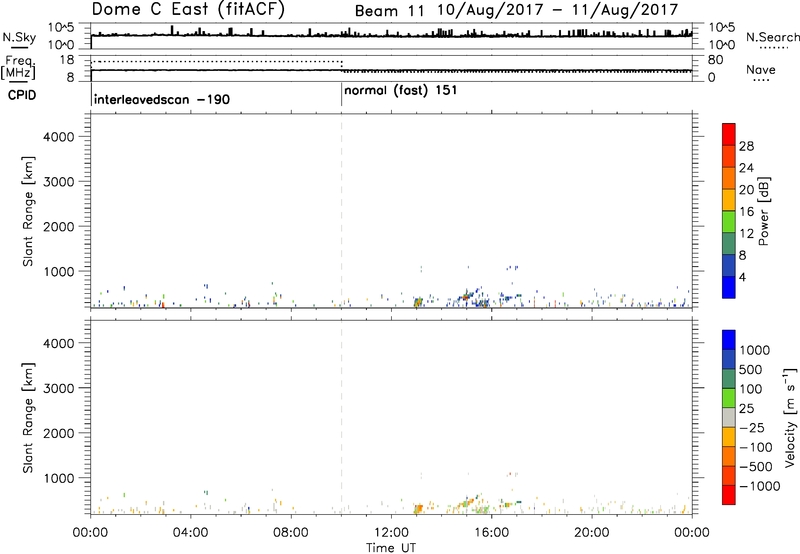Click the 'Time UT' axis title

[x=391, y=548]
